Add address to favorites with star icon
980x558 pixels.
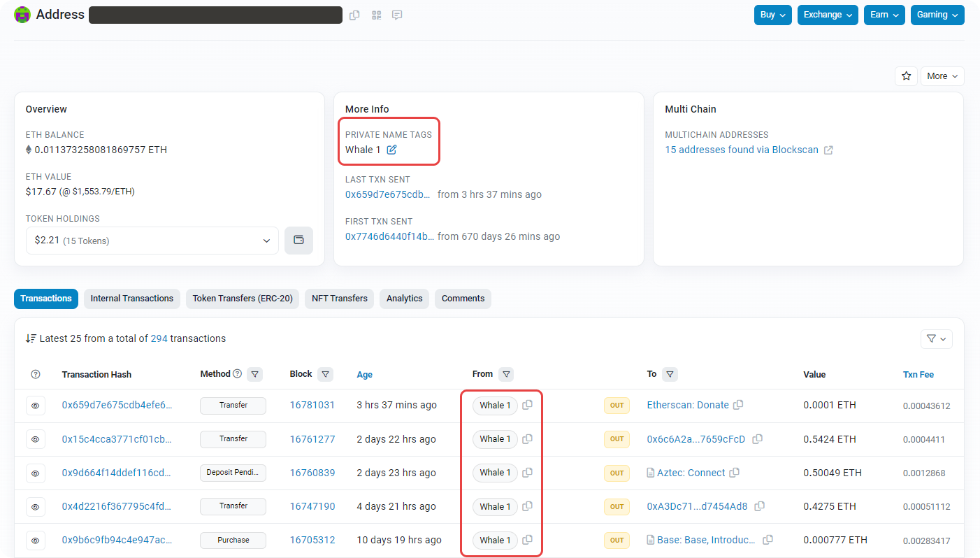coord(906,76)
